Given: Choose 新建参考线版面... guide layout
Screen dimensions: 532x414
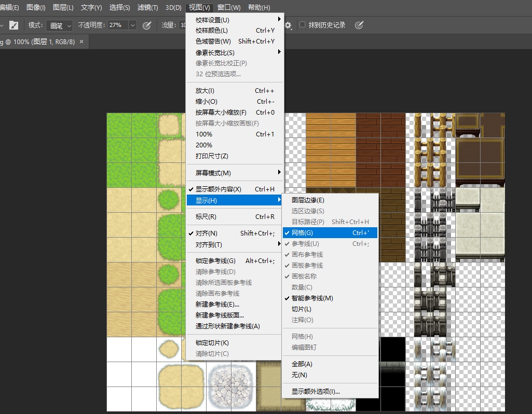Looking at the screenshot, I should click(x=235, y=315).
